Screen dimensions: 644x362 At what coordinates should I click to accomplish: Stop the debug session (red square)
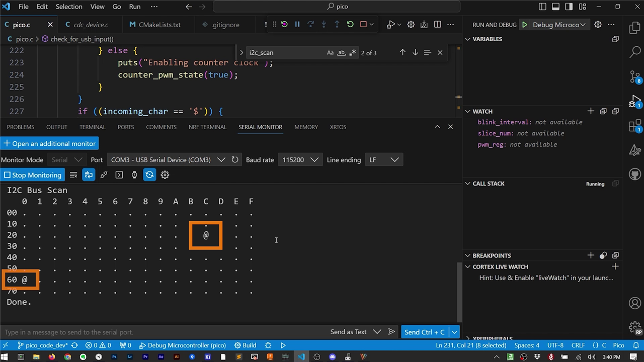click(363, 24)
